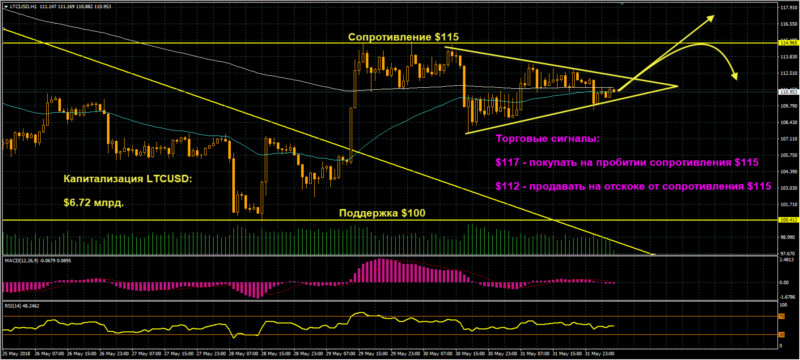Click the orange RSI level 30 tag
The image size is (800, 360).
coord(782,335)
